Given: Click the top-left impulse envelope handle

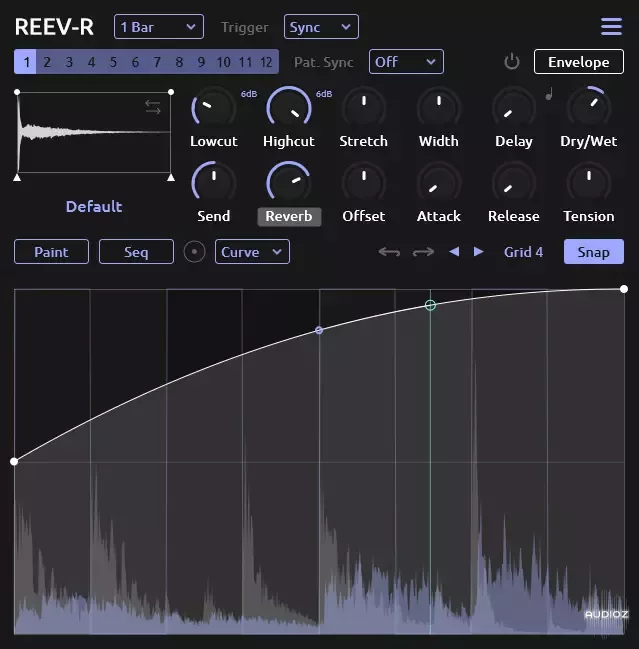Looking at the screenshot, I should pyautogui.click(x=17, y=92).
